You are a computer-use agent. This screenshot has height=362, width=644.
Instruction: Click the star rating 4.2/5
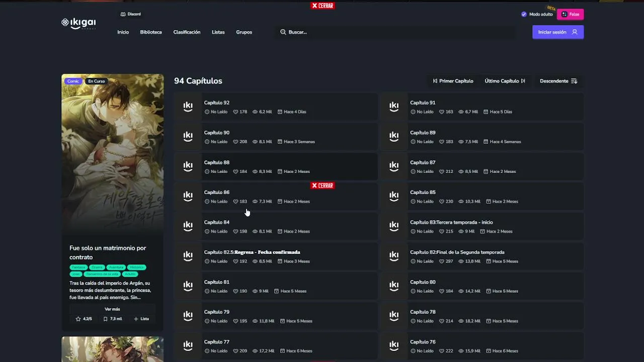click(84, 319)
